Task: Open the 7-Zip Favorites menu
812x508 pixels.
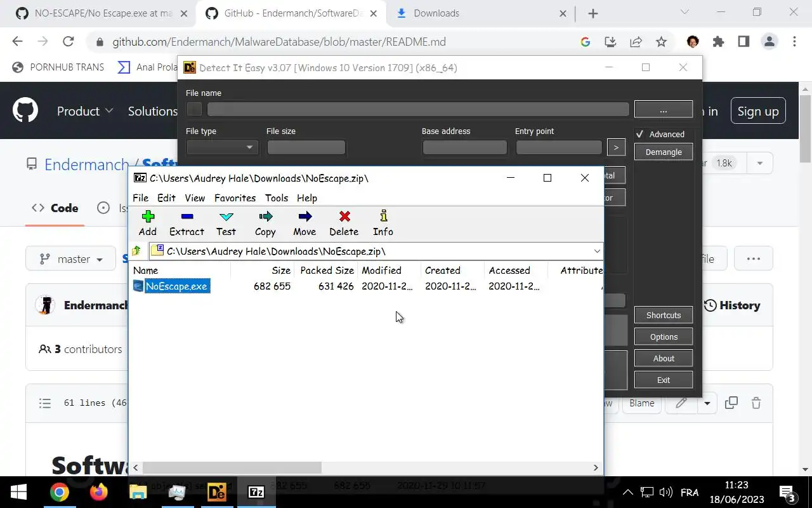Action: click(x=235, y=198)
